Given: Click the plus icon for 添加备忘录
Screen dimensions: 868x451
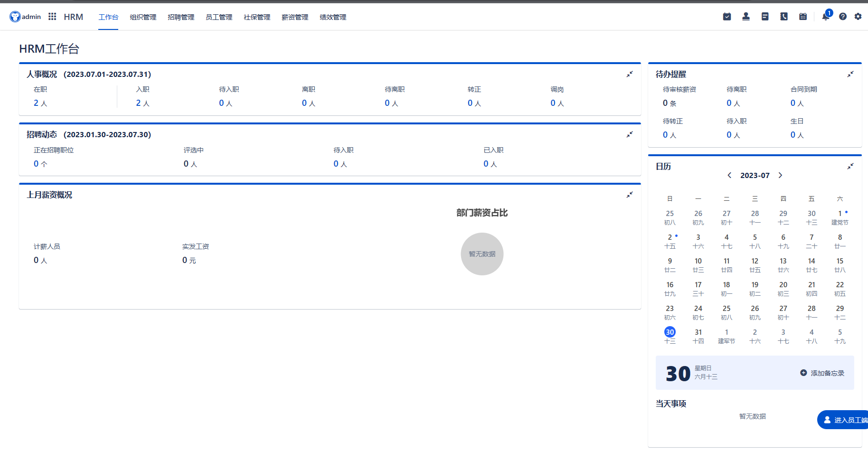Looking at the screenshot, I should click(x=803, y=373).
